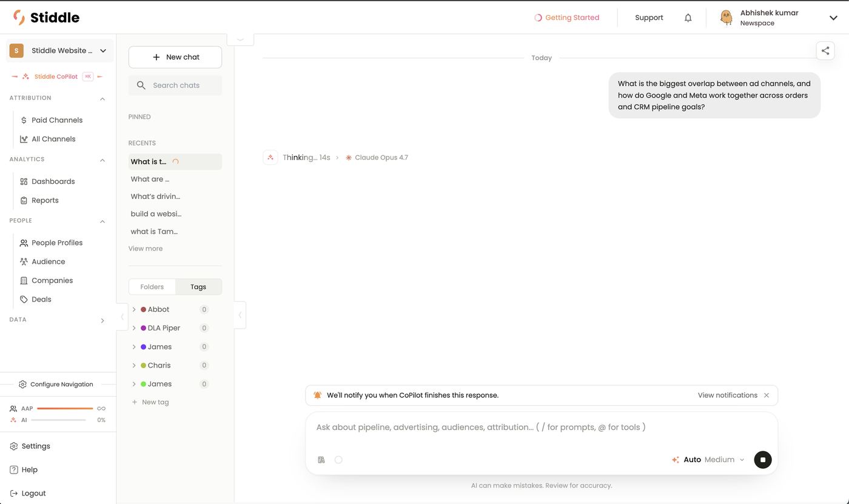Expand the DLA Piper tag
Image resolution: width=849 pixels, height=504 pixels.
pyautogui.click(x=134, y=328)
